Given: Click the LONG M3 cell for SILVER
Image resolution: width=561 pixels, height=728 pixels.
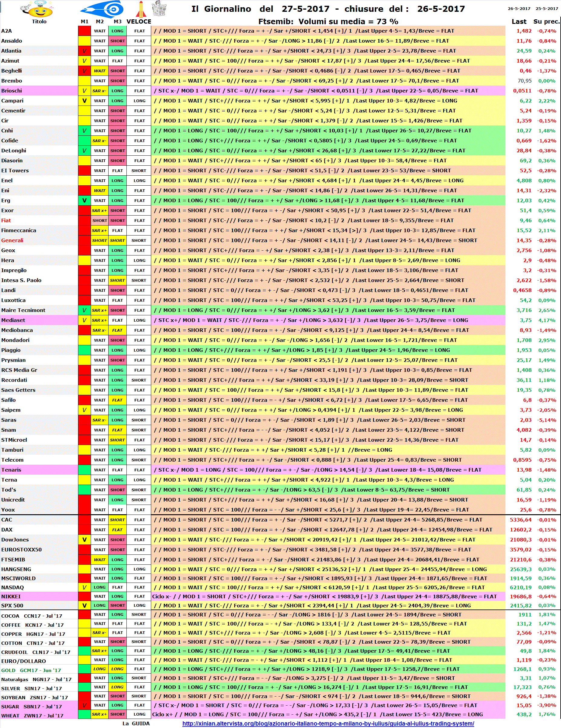Looking at the screenshot, I should coord(117,687).
